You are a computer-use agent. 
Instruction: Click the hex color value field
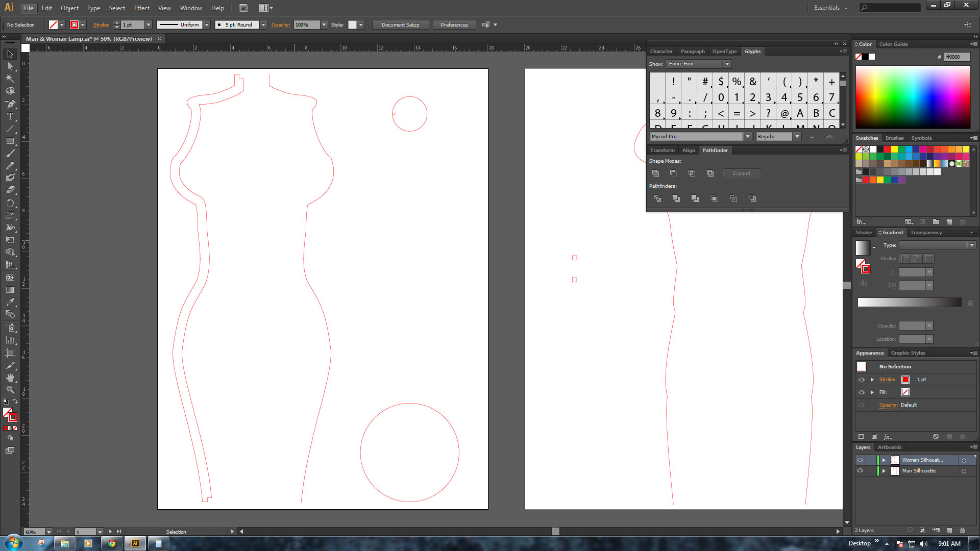957,57
